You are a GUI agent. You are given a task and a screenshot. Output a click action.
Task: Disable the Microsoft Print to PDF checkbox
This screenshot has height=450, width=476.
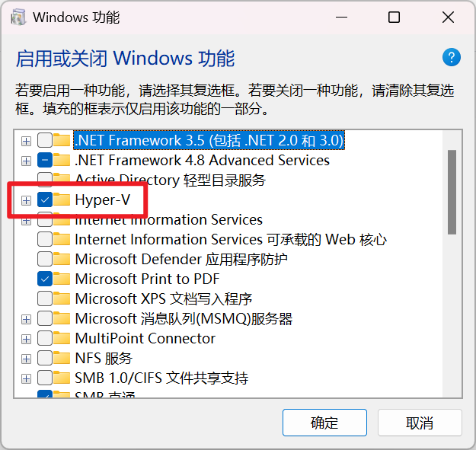pyautogui.click(x=45, y=279)
